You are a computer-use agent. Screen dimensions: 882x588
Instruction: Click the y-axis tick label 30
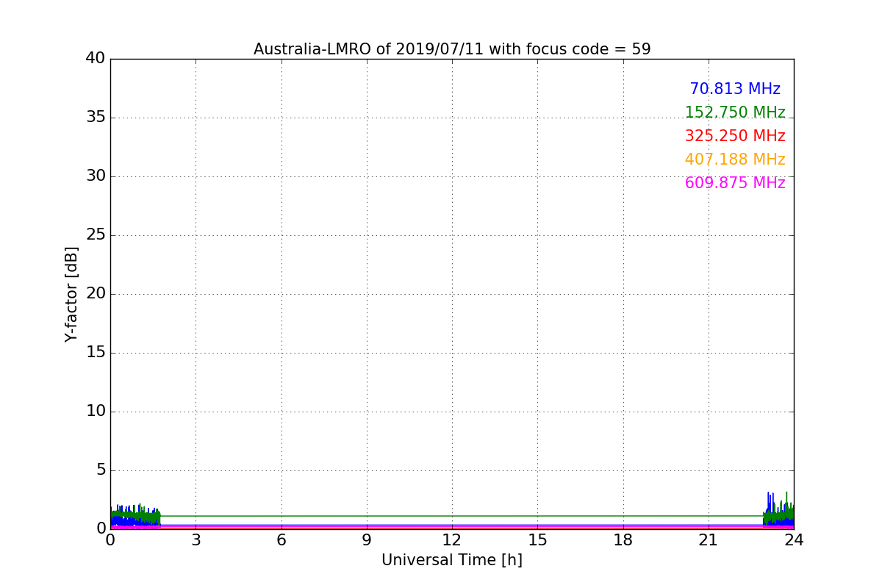pos(96,176)
